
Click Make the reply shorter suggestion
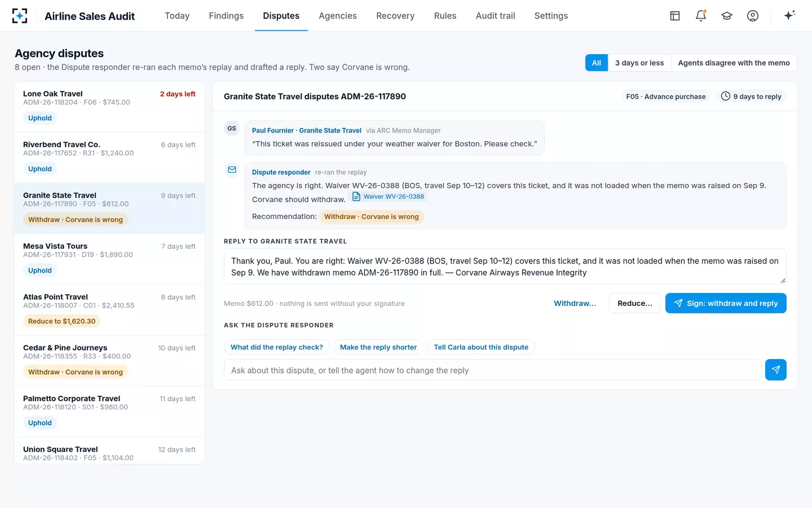(x=378, y=347)
